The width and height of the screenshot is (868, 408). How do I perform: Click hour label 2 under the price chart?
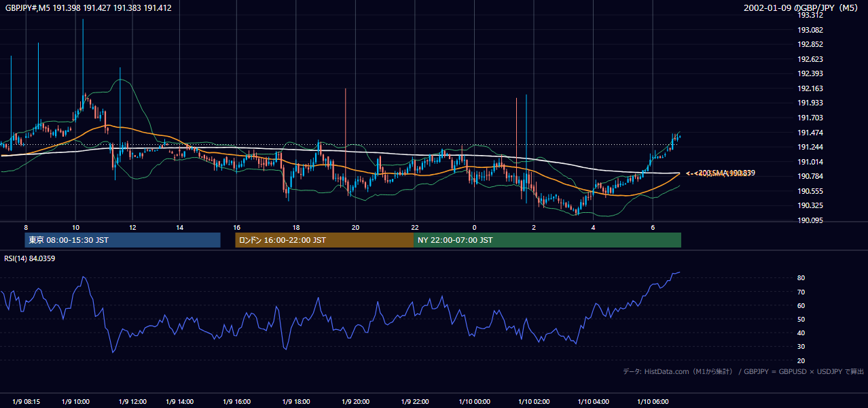[534, 227]
